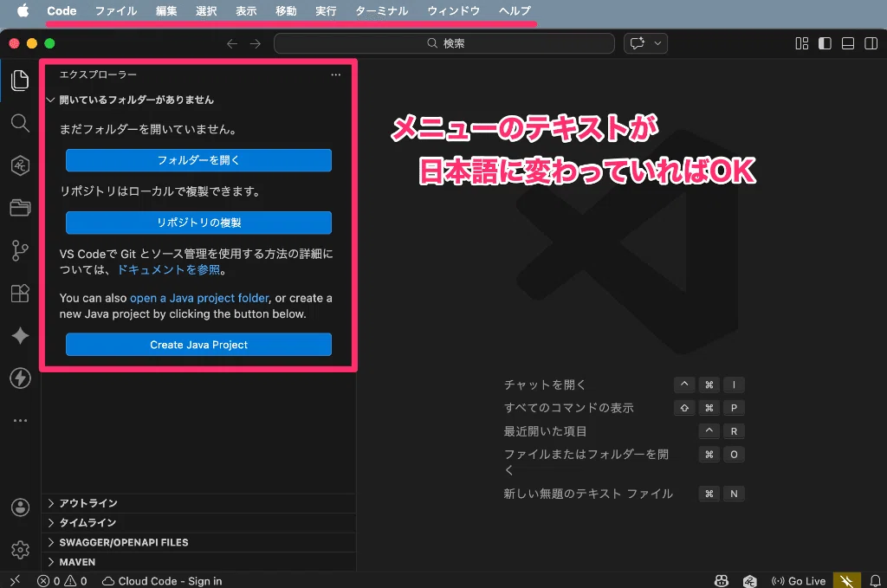Follow the open a Java project folder link
This screenshot has width=887, height=588.
coord(200,298)
